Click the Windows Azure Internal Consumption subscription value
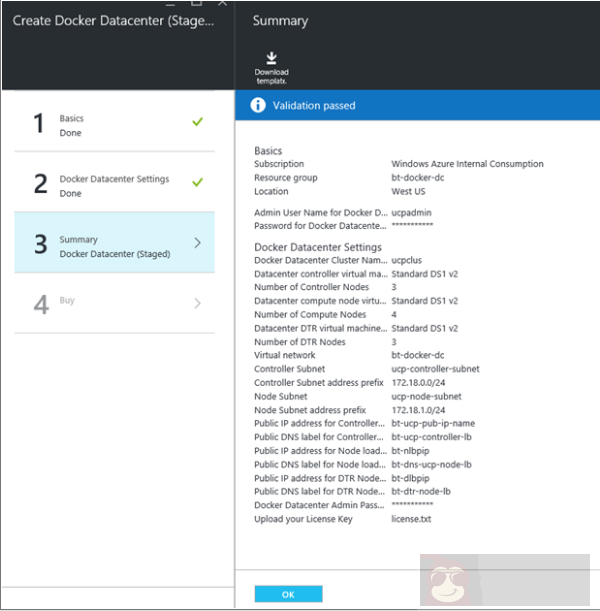This screenshot has width=600, height=611. point(467,164)
